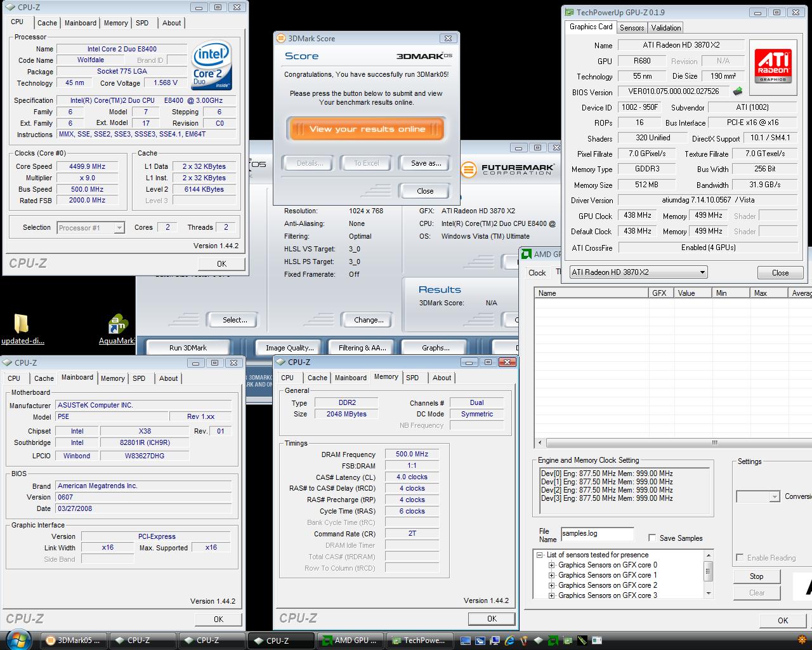Click the white diamond quick launch icon

tap(539, 640)
